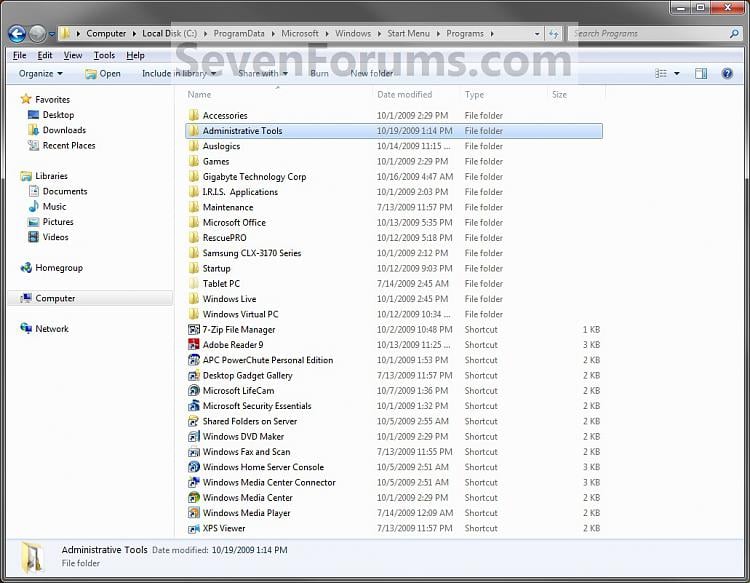
Task: Sort by the Name column header
Action: [x=199, y=94]
